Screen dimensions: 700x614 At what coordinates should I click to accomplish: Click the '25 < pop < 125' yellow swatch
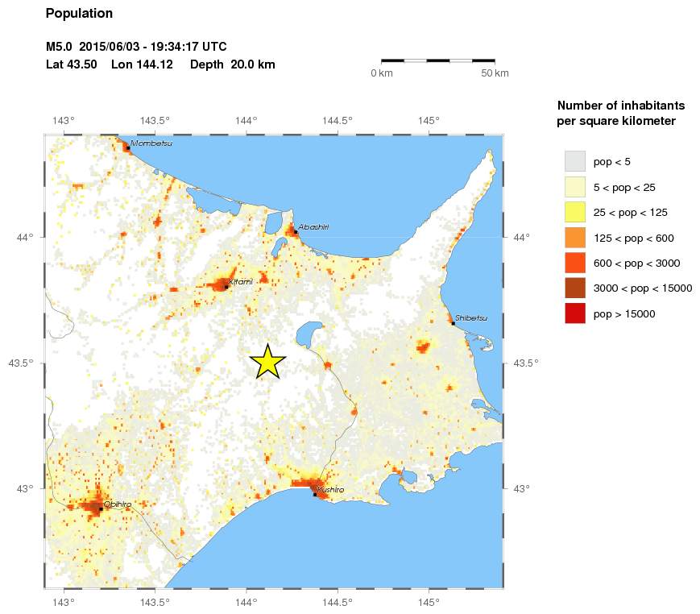pos(574,212)
